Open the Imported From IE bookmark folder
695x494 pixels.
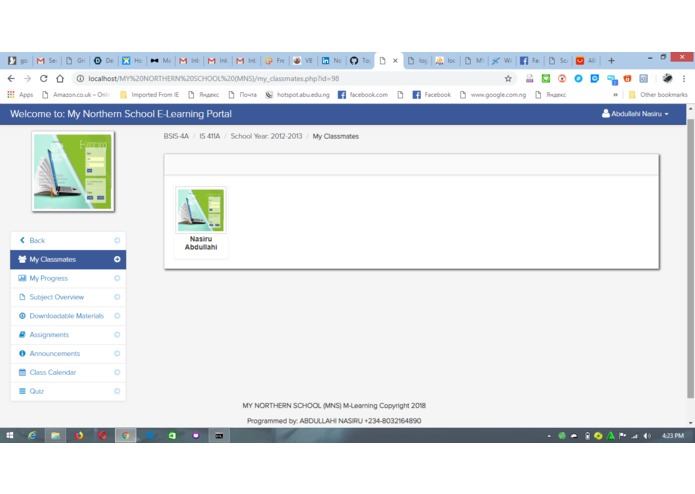(150, 95)
